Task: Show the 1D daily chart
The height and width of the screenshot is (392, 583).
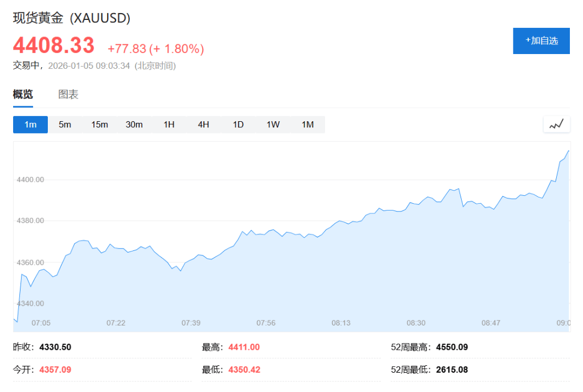Action: (x=238, y=125)
